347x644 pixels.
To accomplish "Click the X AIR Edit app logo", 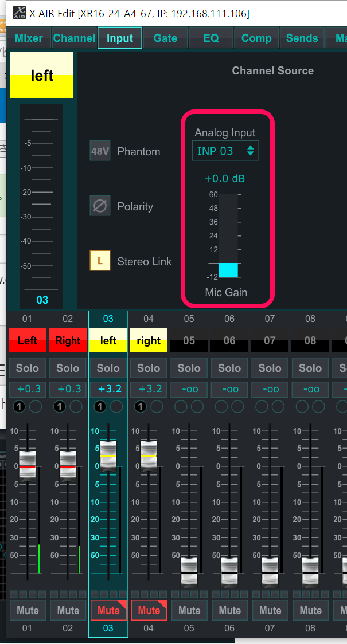I will [x=19, y=13].
